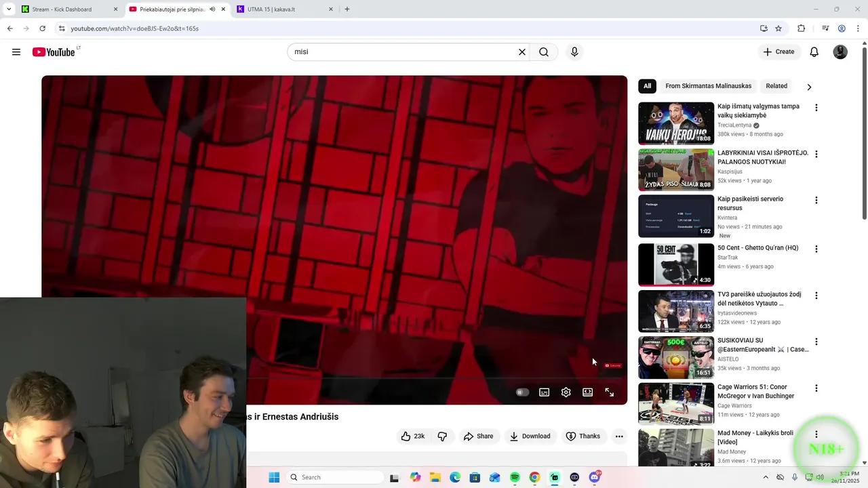Open options for Kaip pasikeisti serverio video
The image size is (868, 488).
[x=816, y=201]
